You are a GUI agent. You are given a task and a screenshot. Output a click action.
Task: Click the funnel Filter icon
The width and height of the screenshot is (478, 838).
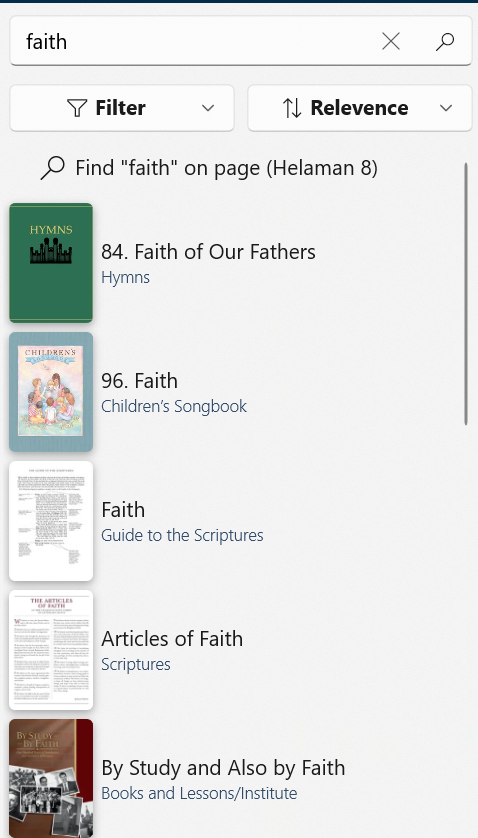77,108
